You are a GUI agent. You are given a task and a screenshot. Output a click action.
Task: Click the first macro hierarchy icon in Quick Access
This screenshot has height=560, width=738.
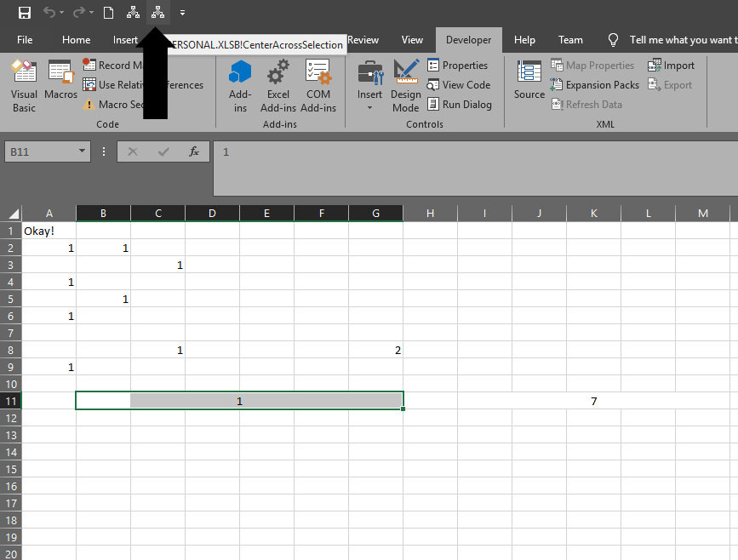(x=133, y=13)
